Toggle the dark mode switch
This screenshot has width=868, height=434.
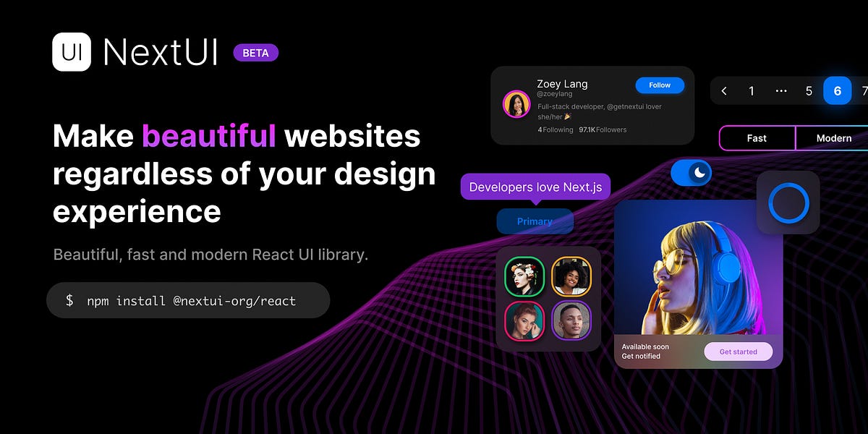[691, 173]
